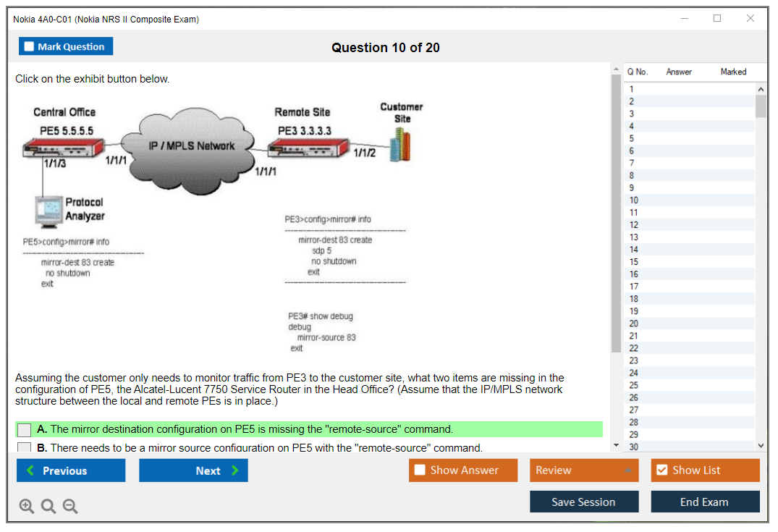This screenshot has height=532, width=778.
Task: Enable the Show Answer checkbox
Action: 420,470
